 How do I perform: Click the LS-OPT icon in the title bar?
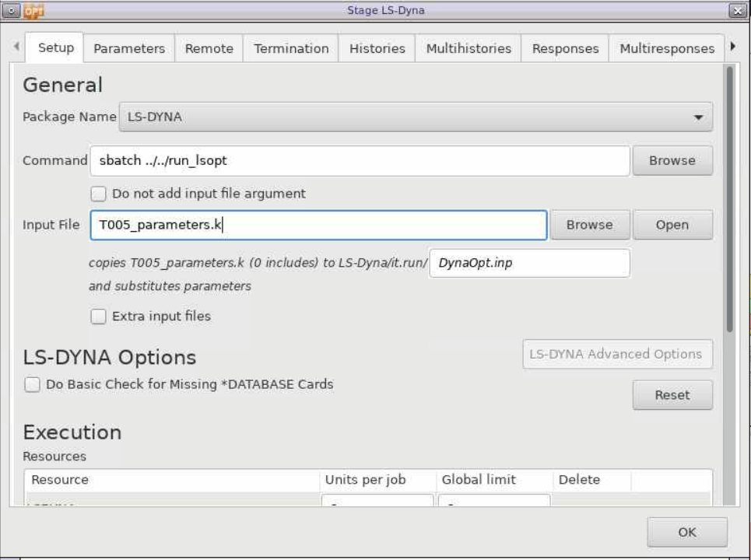point(33,10)
